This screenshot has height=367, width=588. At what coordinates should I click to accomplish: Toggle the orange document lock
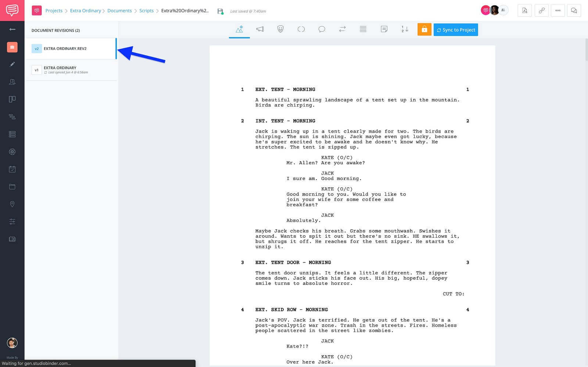424,29
